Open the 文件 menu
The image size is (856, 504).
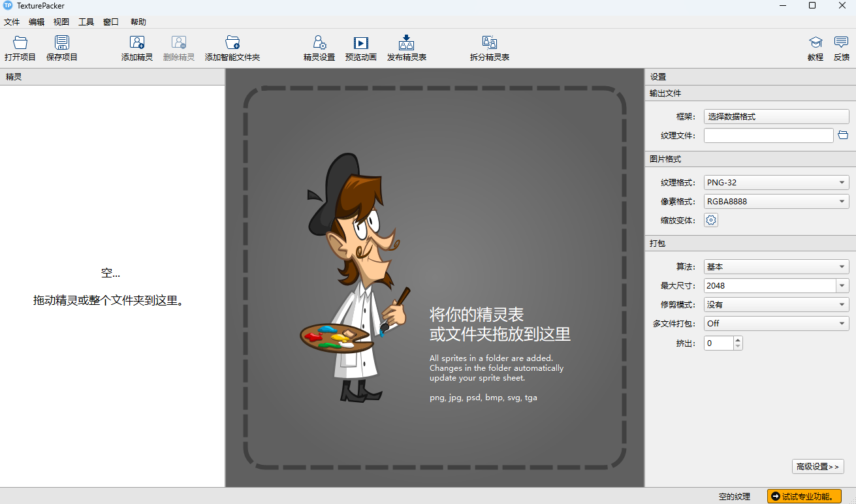tap(12, 22)
